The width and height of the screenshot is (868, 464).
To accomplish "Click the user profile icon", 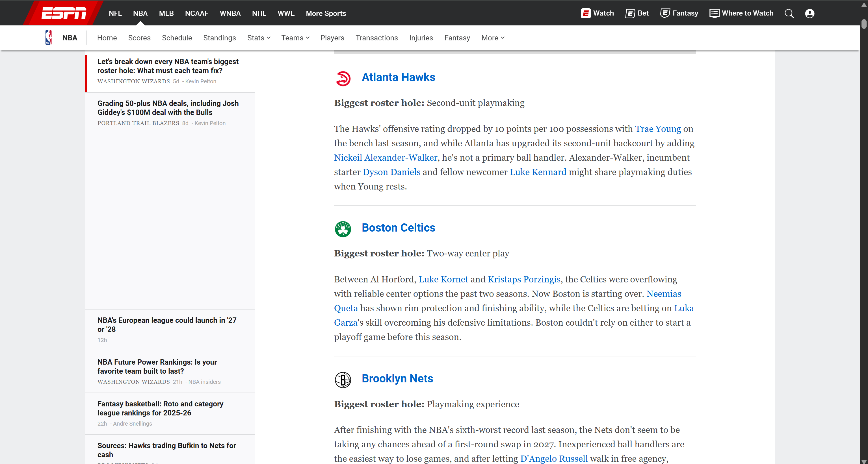I will click(809, 14).
